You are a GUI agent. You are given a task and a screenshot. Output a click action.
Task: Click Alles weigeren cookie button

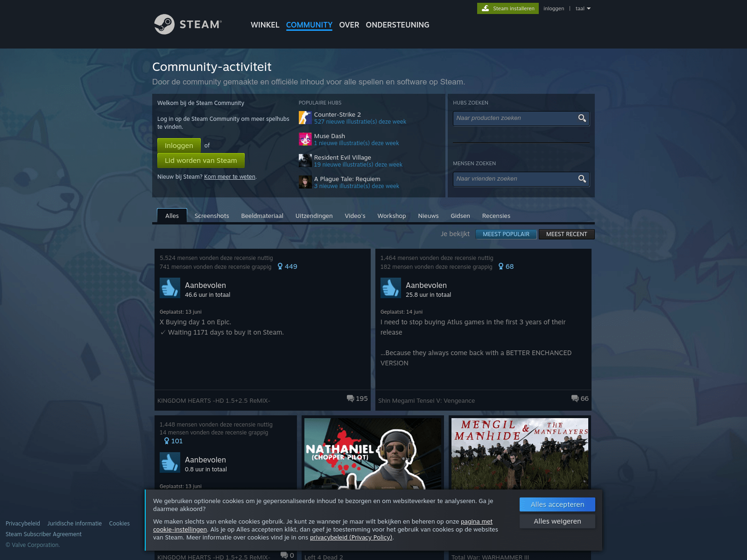pos(557,521)
